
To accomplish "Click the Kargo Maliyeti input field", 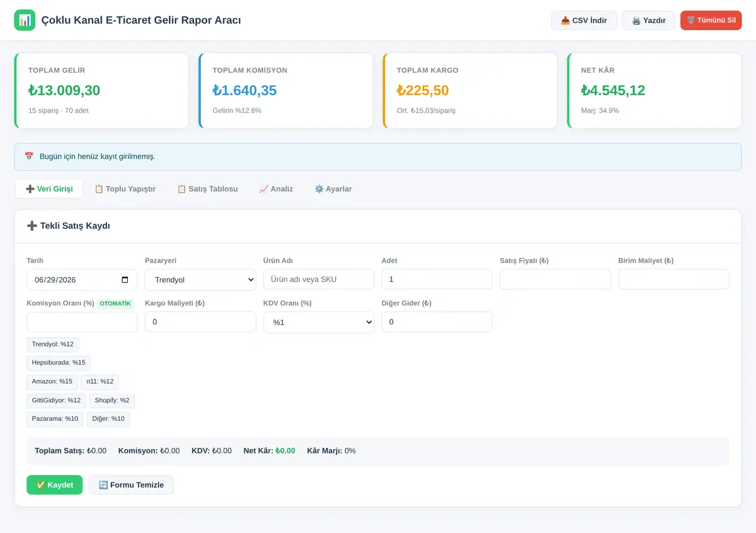I will (200, 322).
